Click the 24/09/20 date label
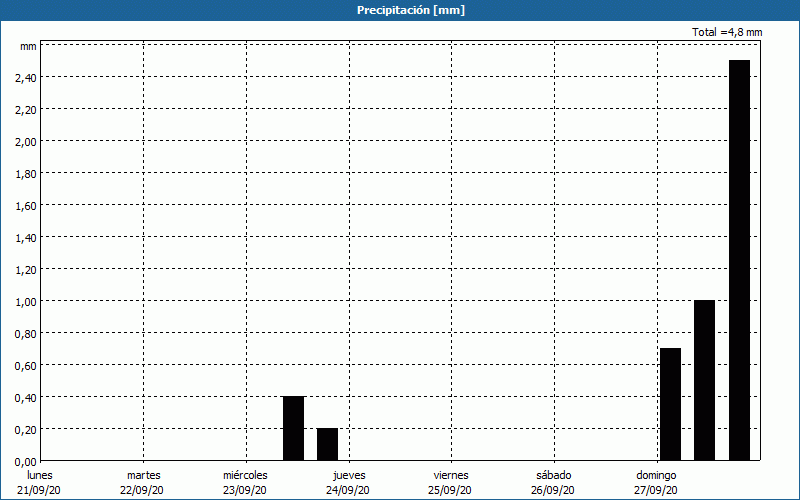Image resolution: width=800 pixels, height=500 pixels. [x=348, y=490]
